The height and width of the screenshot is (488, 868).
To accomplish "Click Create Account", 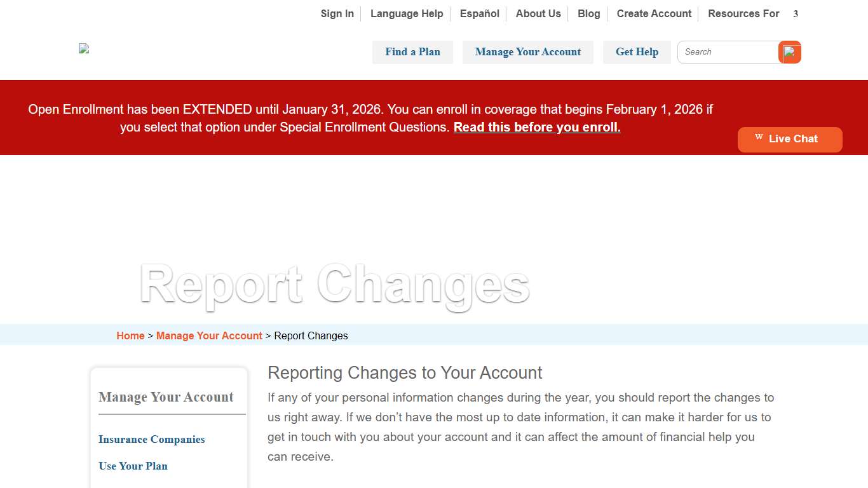I will (x=654, y=13).
